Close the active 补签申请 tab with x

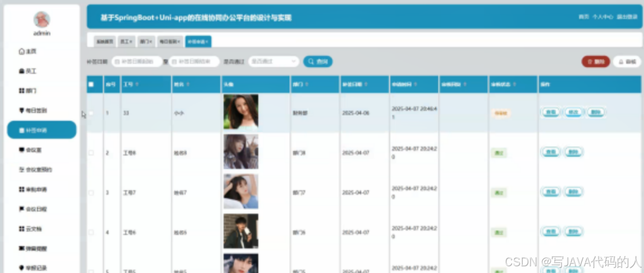[x=207, y=41]
